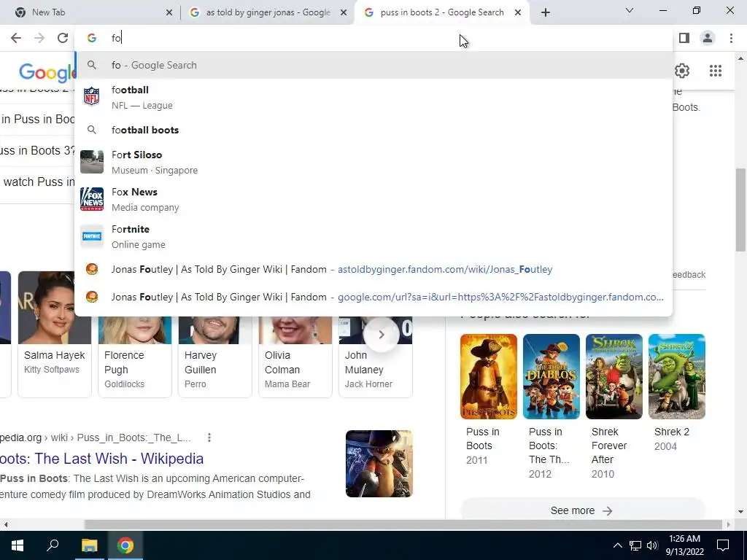
Task: Open the taskbar clock and date
Action: click(x=684, y=545)
